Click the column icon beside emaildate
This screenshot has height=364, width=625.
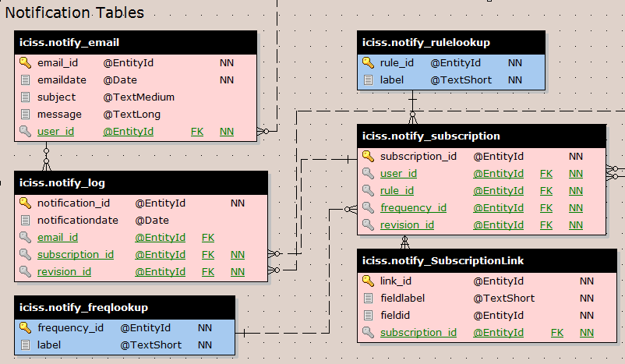coord(25,80)
